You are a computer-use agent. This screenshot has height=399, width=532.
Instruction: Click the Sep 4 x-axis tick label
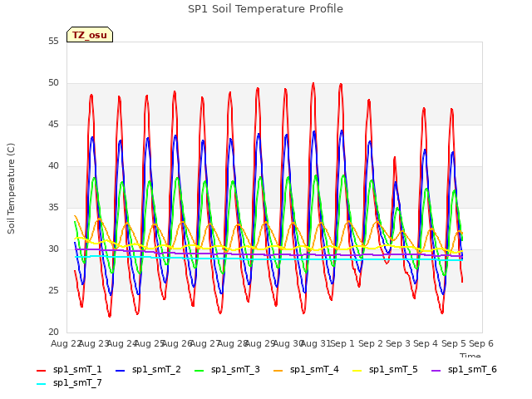click(426, 343)
